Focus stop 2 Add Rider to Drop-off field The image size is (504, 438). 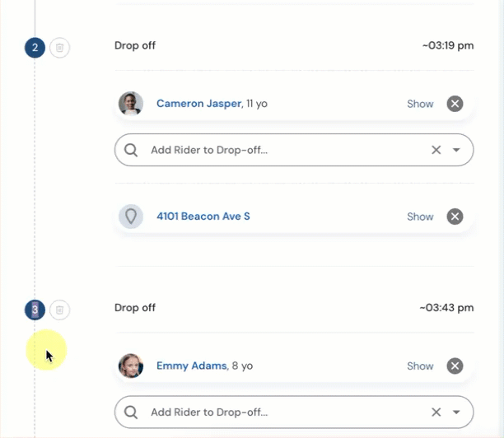294,150
